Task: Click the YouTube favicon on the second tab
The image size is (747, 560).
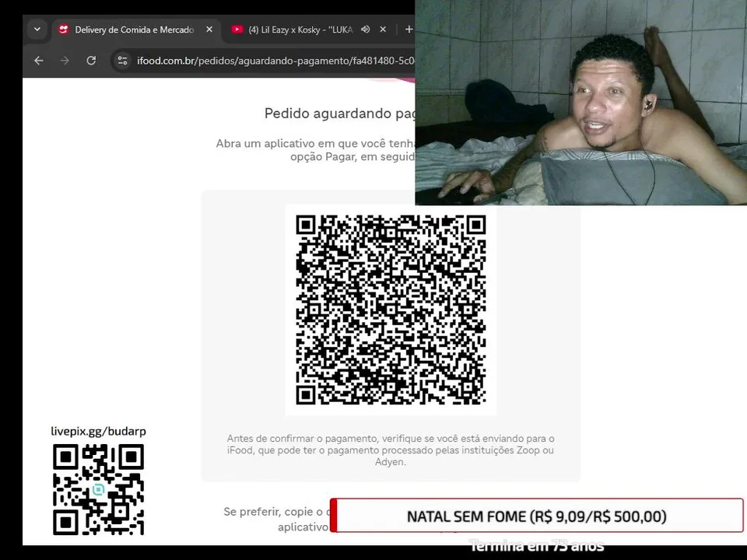Action: [237, 30]
